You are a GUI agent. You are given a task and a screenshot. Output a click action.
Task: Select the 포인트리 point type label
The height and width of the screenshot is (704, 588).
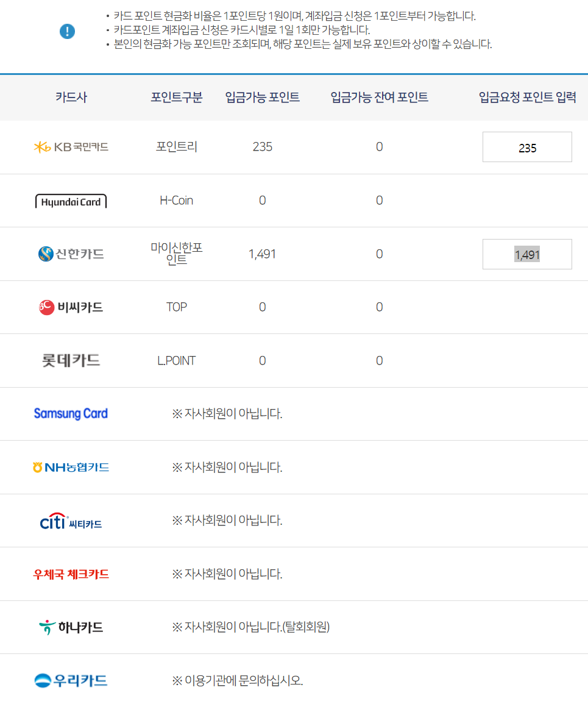click(175, 147)
